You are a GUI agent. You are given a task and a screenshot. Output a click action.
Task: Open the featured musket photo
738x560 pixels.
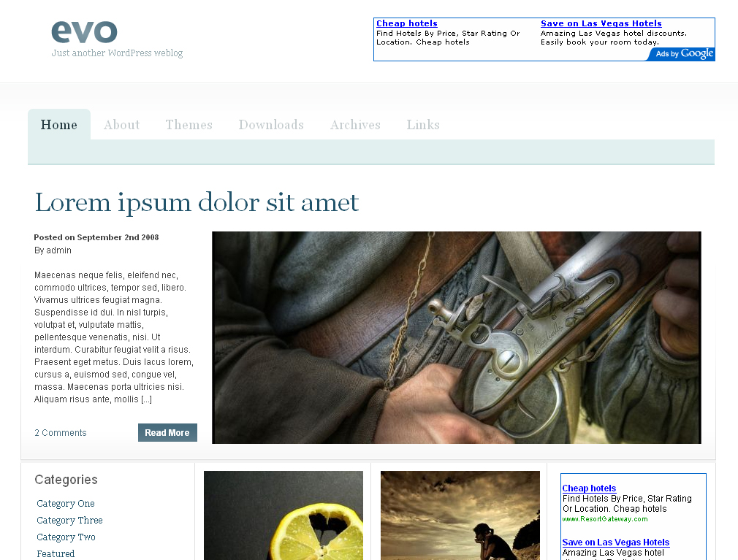point(457,337)
